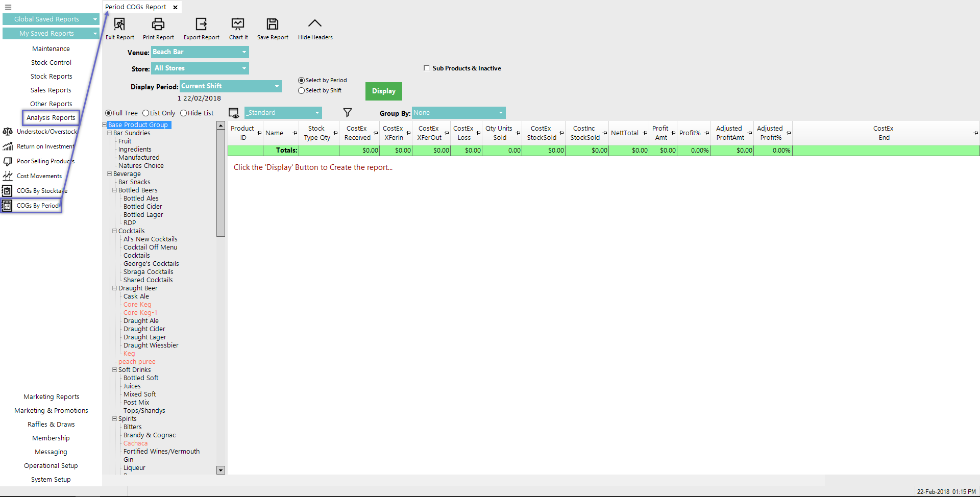The width and height of the screenshot is (980, 497).
Task: Click the Print Report icon
Action: (158, 24)
